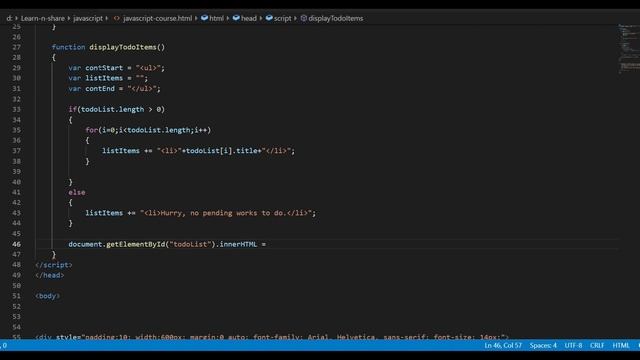Click the "<ul>" string on line 29
The image size is (640, 360).
click(x=148, y=68)
